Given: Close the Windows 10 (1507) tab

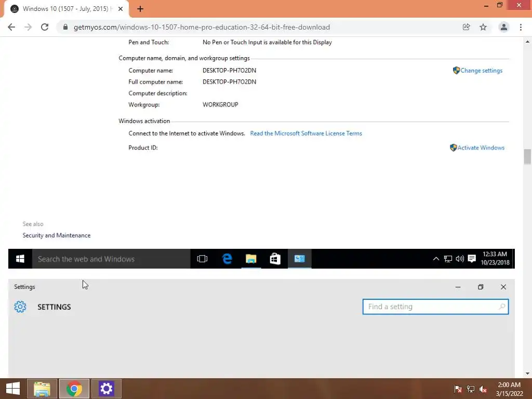Looking at the screenshot, I should (x=121, y=9).
